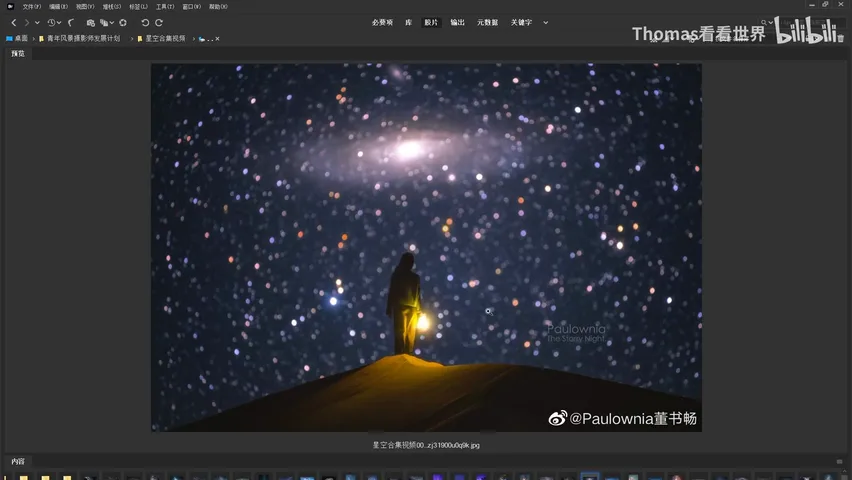Image resolution: width=852 pixels, height=480 pixels.
Task: Expand the arrow after 星空合集视频 in the path
Action: point(193,39)
